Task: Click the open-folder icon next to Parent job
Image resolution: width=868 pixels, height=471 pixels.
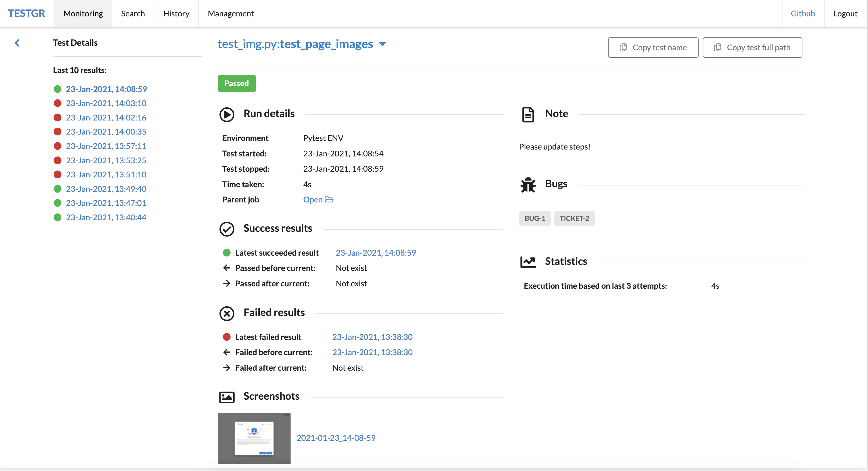Action: coord(329,200)
